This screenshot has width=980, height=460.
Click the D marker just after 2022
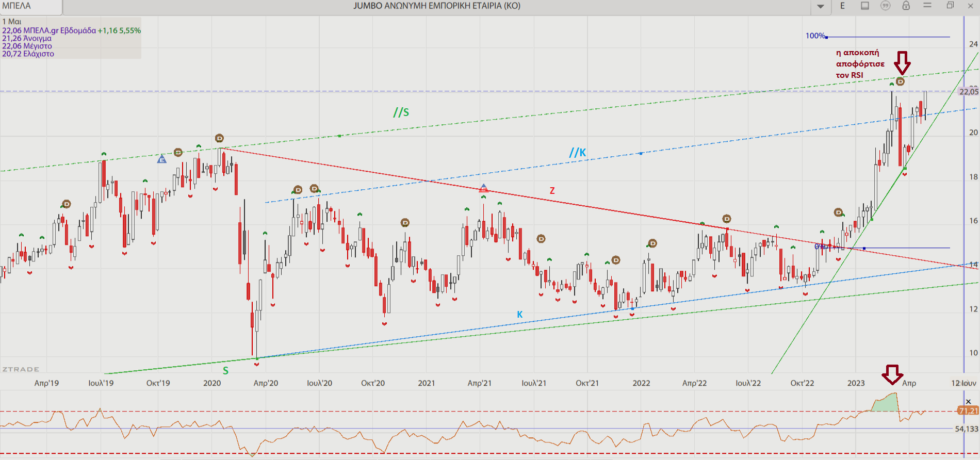pyautogui.click(x=652, y=243)
